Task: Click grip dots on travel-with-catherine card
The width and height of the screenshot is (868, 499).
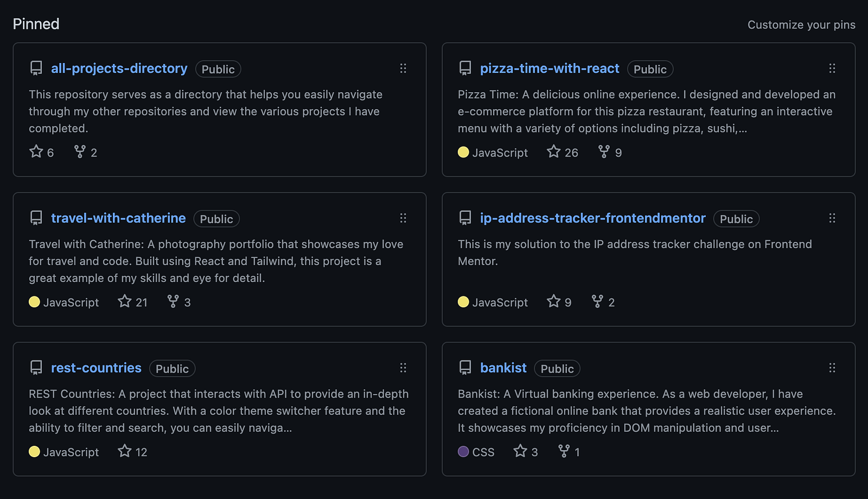Action: tap(403, 218)
